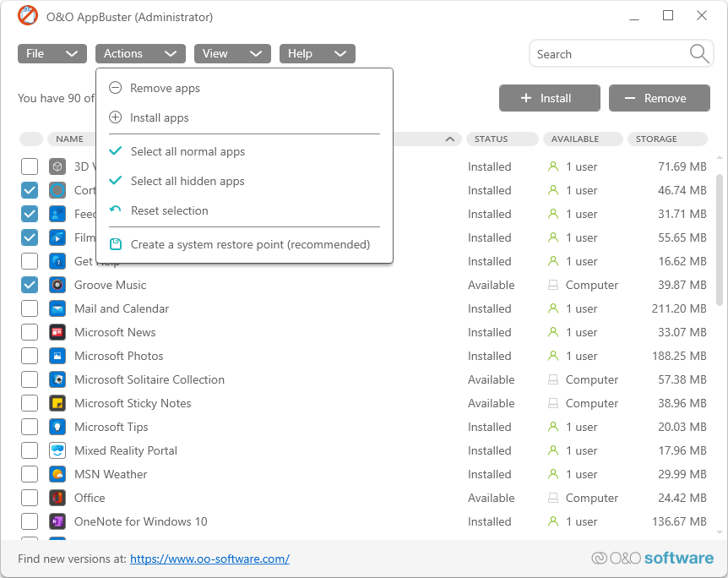
Task: Open the View dropdown menu
Action: click(232, 53)
